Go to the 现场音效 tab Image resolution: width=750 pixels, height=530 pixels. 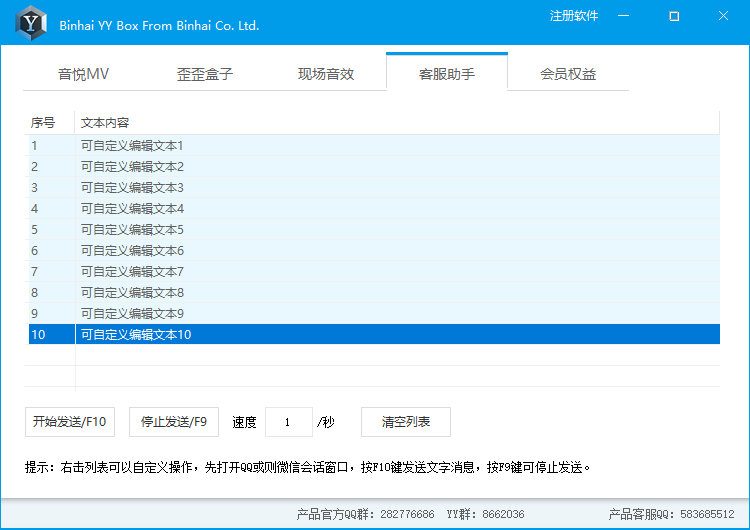(326, 74)
